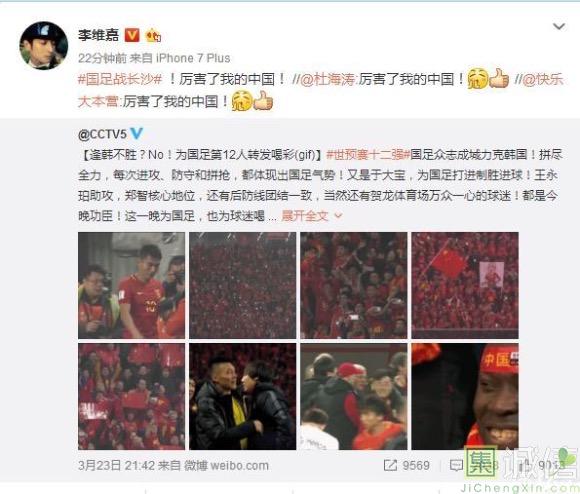Click the orange verified V badge
The width and height of the screenshot is (580, 494).
pyautogui.click(x=132, y=35)
